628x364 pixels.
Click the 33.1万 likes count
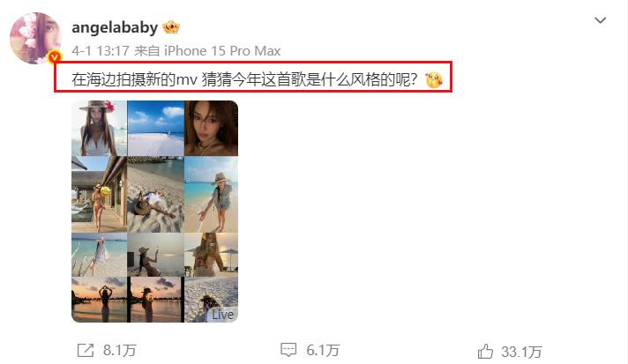tap(521, 352)
